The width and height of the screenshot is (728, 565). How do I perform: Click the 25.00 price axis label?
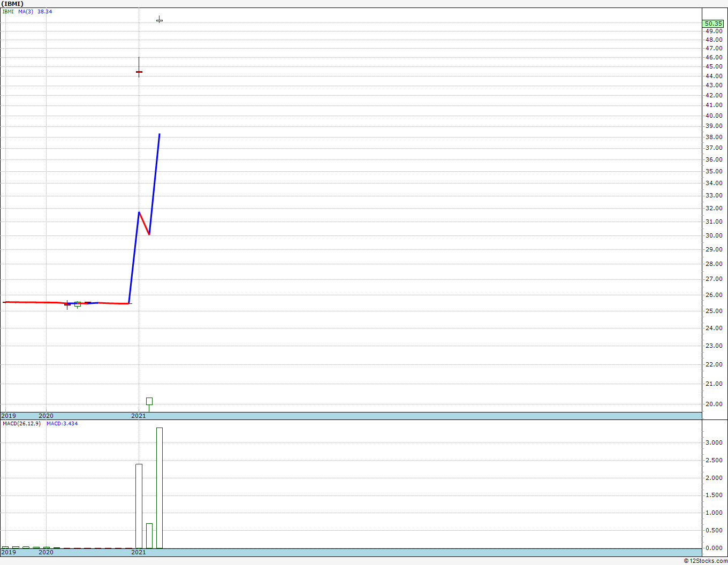(x=714, y=311)
